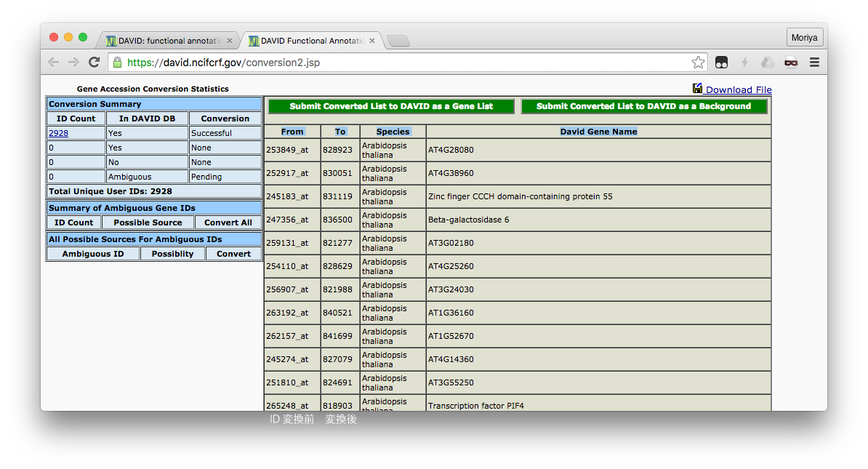Click Summary of Ambiguous Gene IDs header

tap(154, 208)
